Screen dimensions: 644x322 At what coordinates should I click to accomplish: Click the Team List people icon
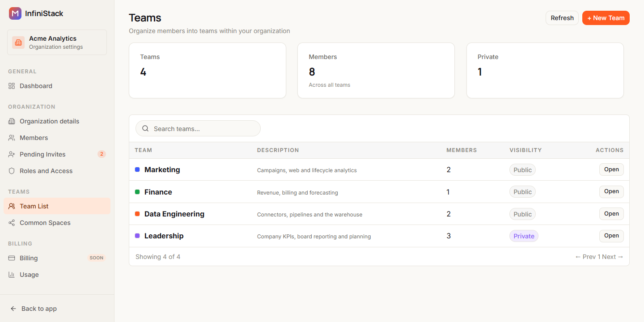tap(12, 206)
